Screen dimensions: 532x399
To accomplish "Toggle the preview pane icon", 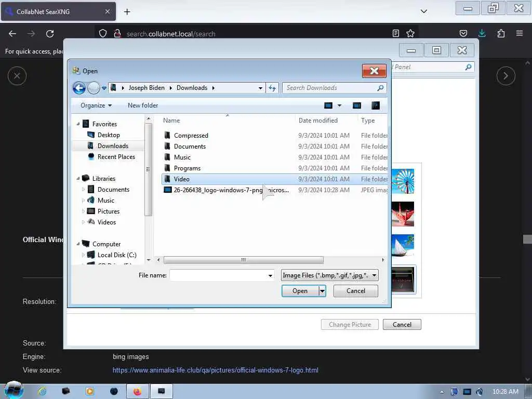I will click(357, 105).
